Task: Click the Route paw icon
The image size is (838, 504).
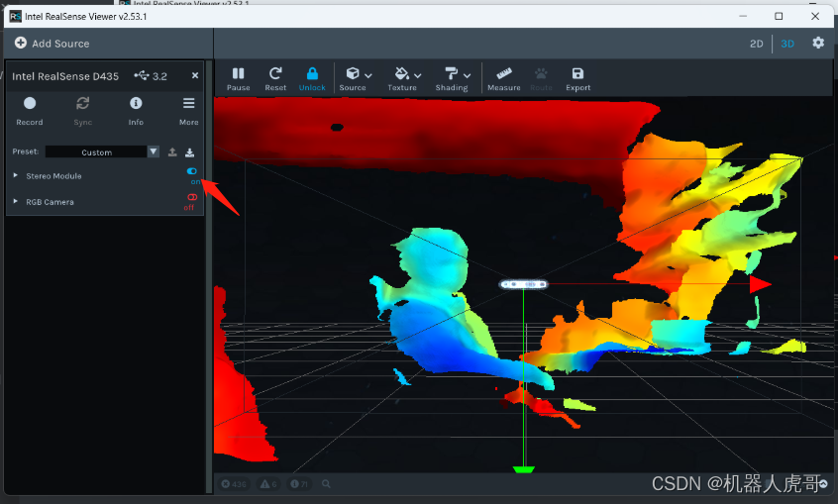Action: [541, 78]
